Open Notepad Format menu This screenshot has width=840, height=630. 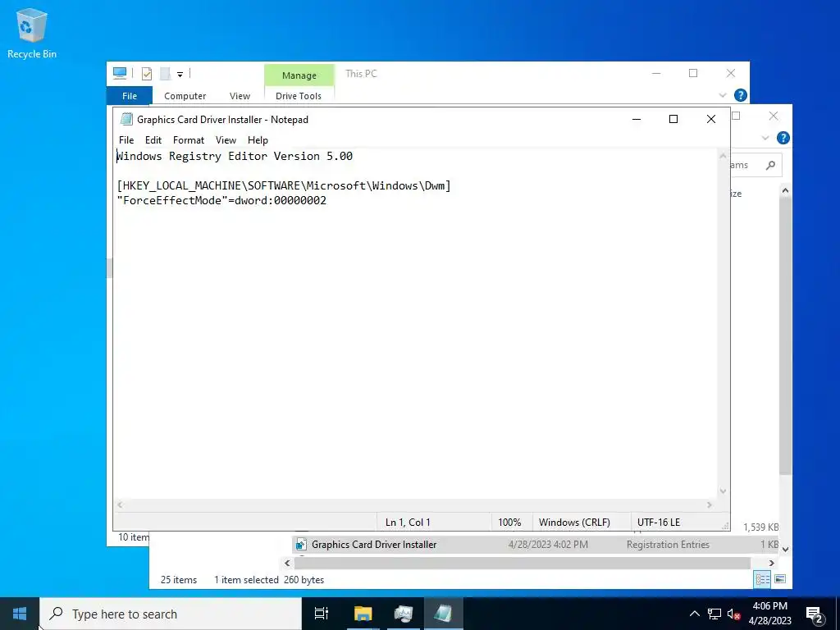click(x=189, y=139)
